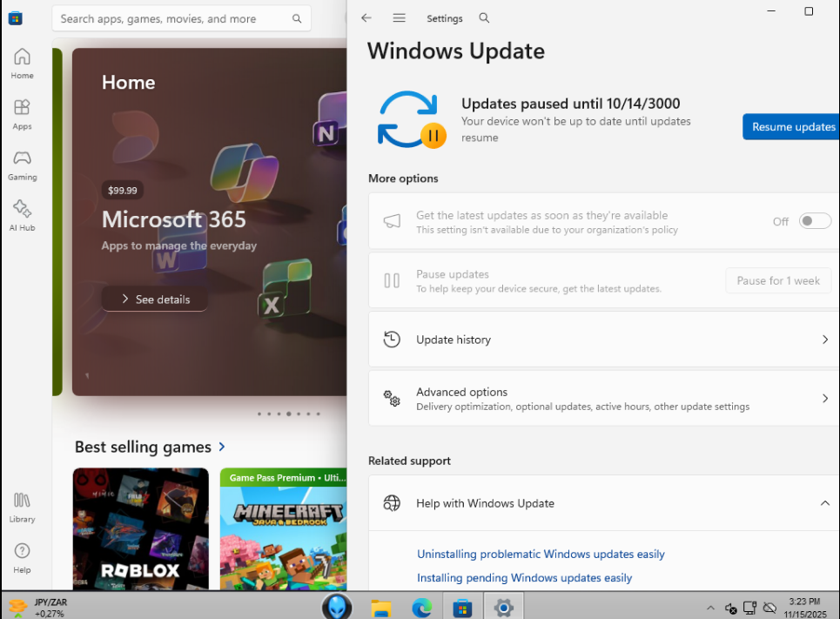Go to the Gaming section icon
This screenshot has width=840, height=619.
22,165
